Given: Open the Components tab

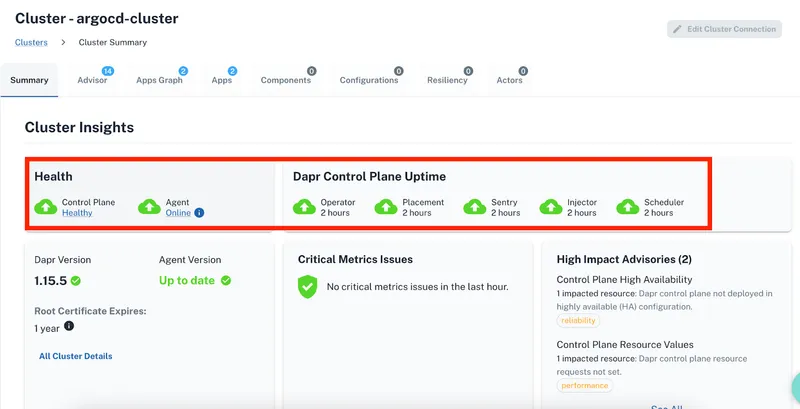Looking at the screenshot, I should [x=285, y=80].
